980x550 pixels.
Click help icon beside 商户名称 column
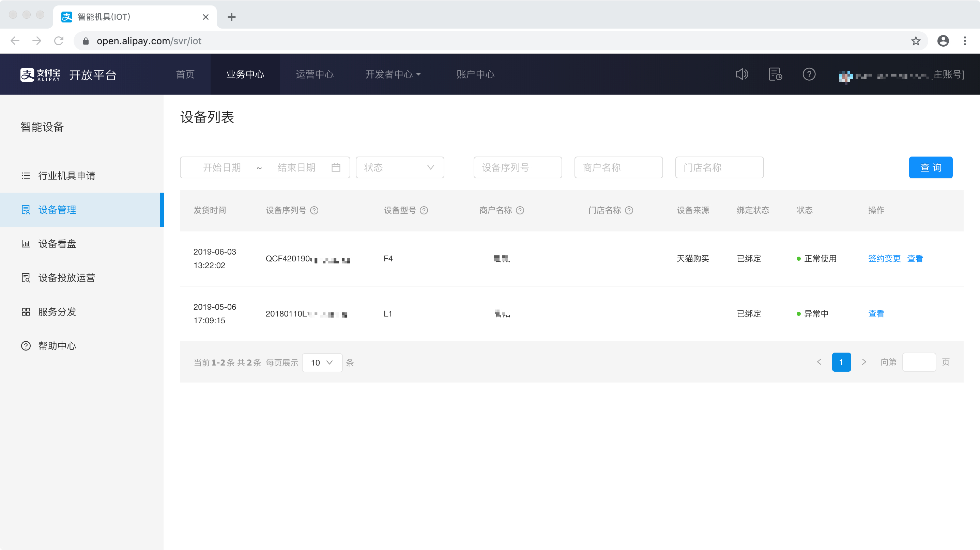[520, 210]
